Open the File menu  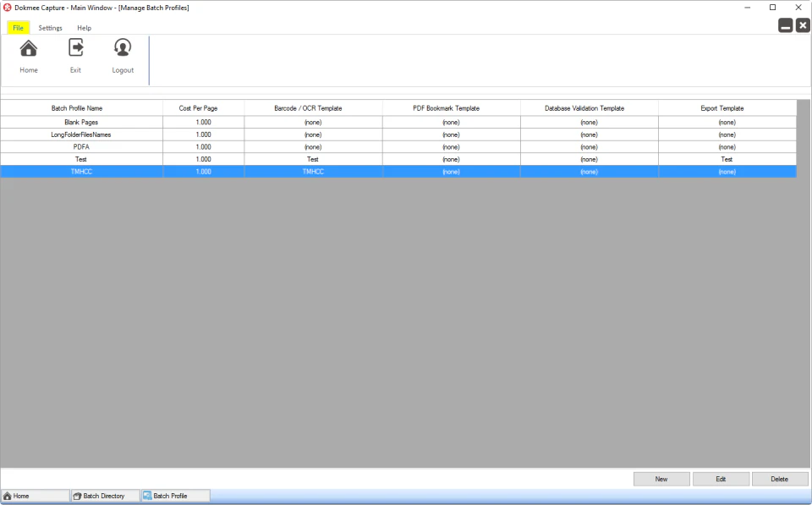coord(17,27)
